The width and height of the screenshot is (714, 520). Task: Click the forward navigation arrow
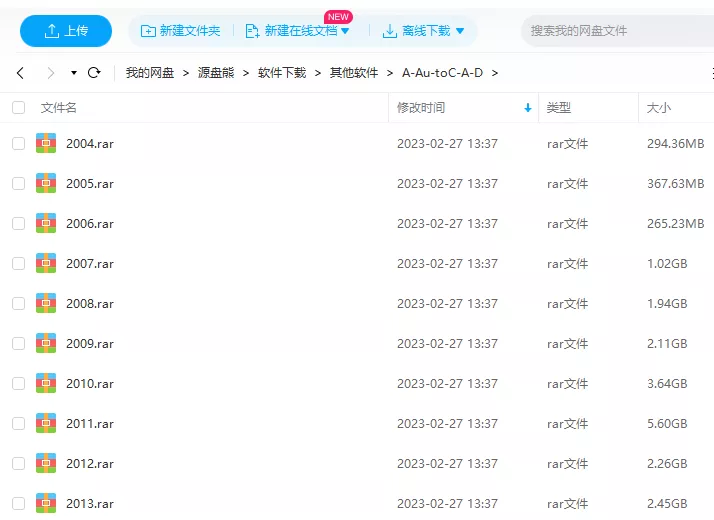[50, 73]
